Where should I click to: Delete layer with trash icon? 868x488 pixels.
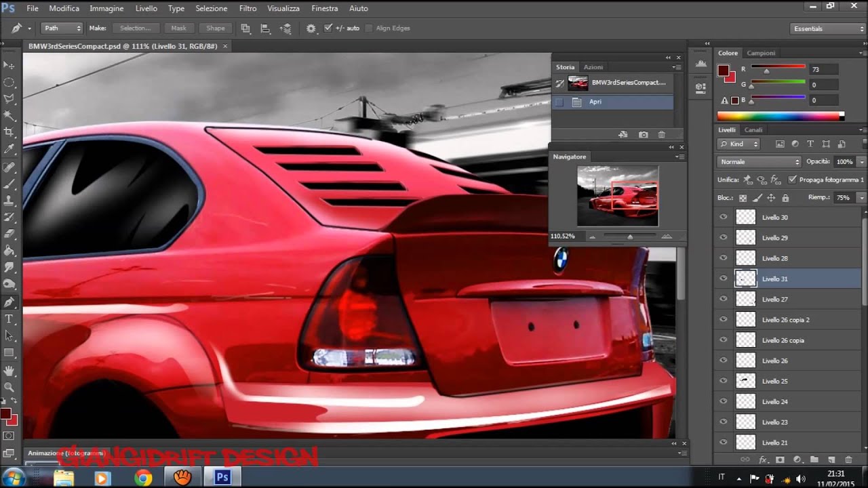[x=849, y=460]
